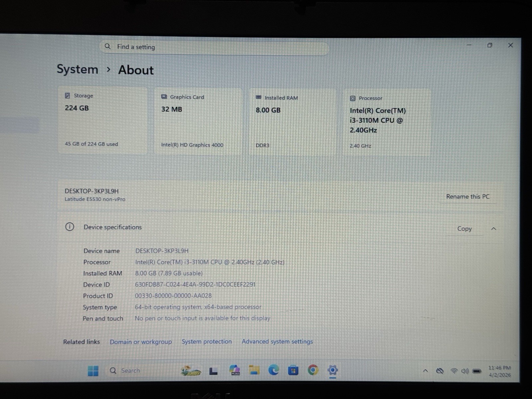Open the Task View taskbar icon

[x=213, y=371]
